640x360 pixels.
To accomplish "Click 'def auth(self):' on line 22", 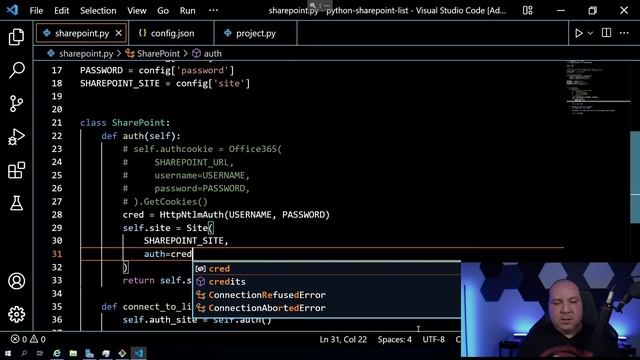I will [x=141, y=136].
